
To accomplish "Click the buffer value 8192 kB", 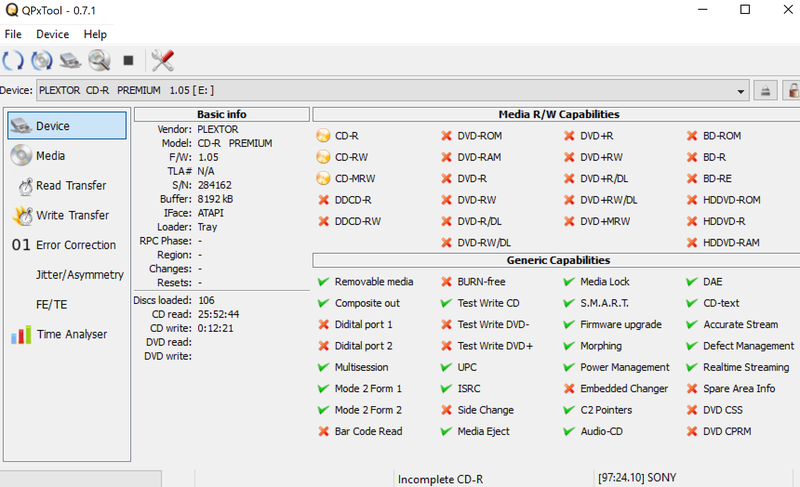I will tap(215, 199).
